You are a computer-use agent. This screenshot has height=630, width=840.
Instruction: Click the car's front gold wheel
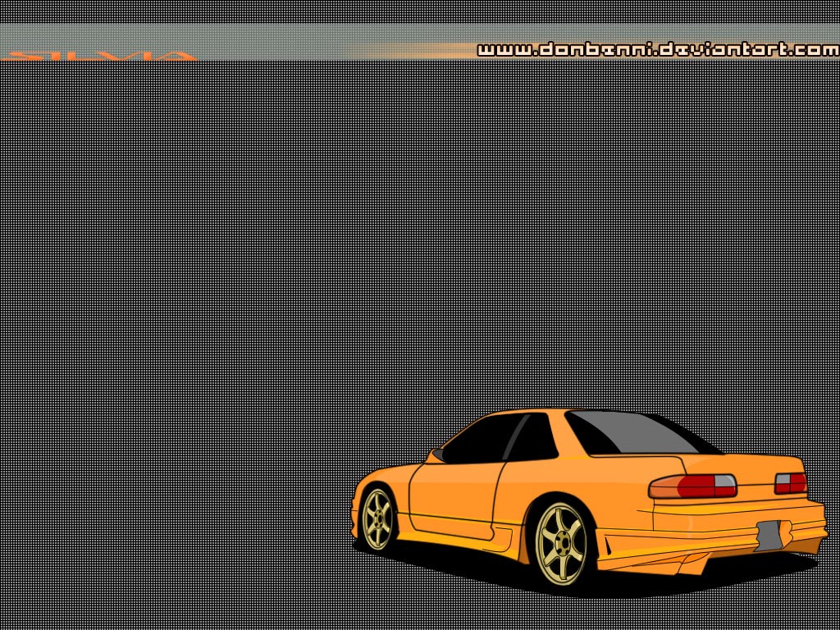click(x=377, y=518)
